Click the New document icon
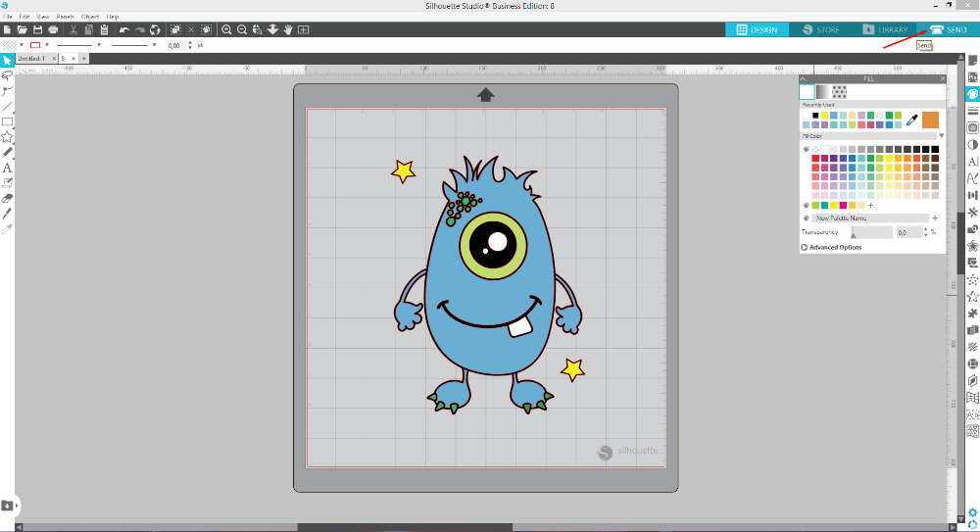 [7, 29]
